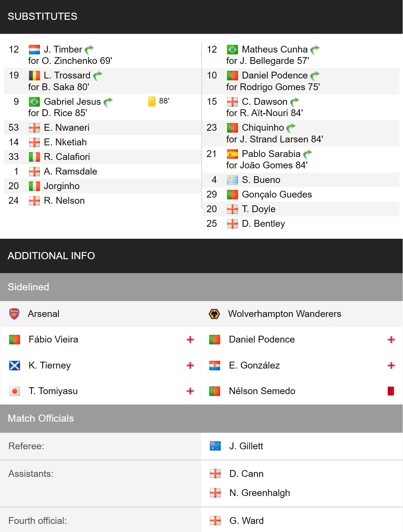403x532 pixels.
Task: Open L. Trossard's player profile
Action: pos(67,75)
